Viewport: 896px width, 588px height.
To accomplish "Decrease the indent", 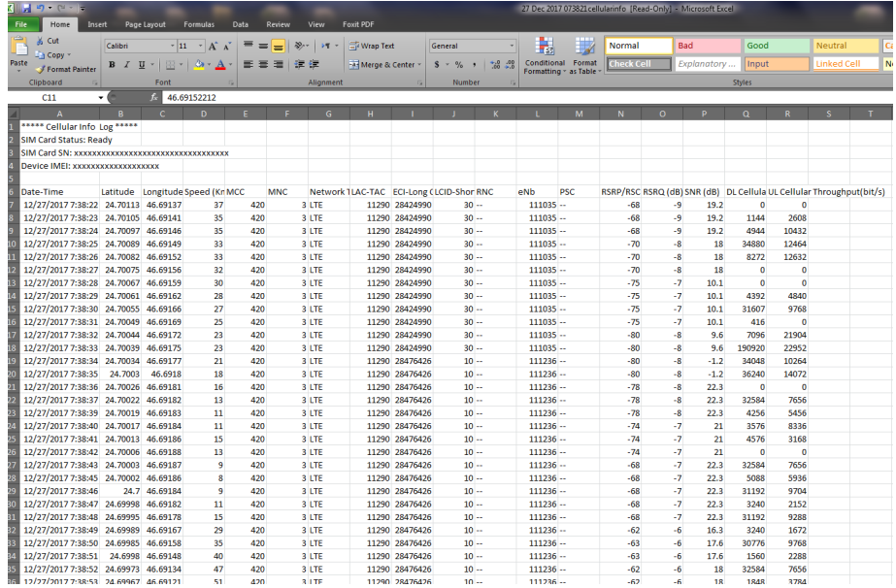I will [299, 65].
